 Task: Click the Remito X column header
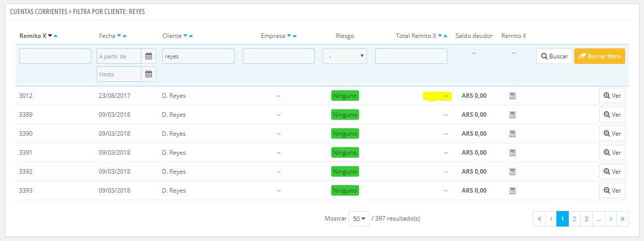coord(33,36)
